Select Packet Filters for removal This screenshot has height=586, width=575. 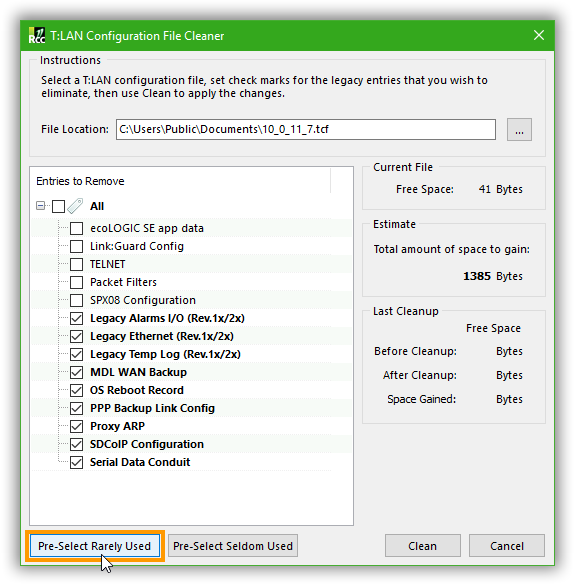click(x=77, y=282)
